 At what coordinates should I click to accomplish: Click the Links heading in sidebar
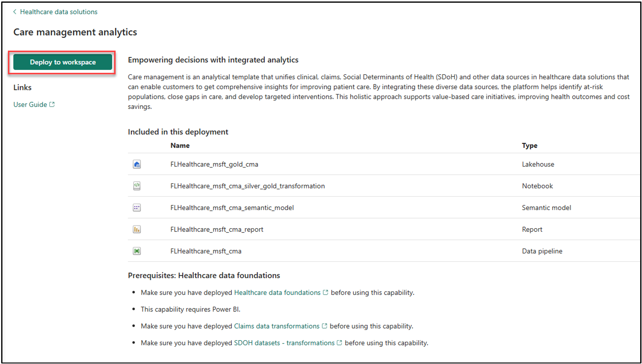pos(22,87)
